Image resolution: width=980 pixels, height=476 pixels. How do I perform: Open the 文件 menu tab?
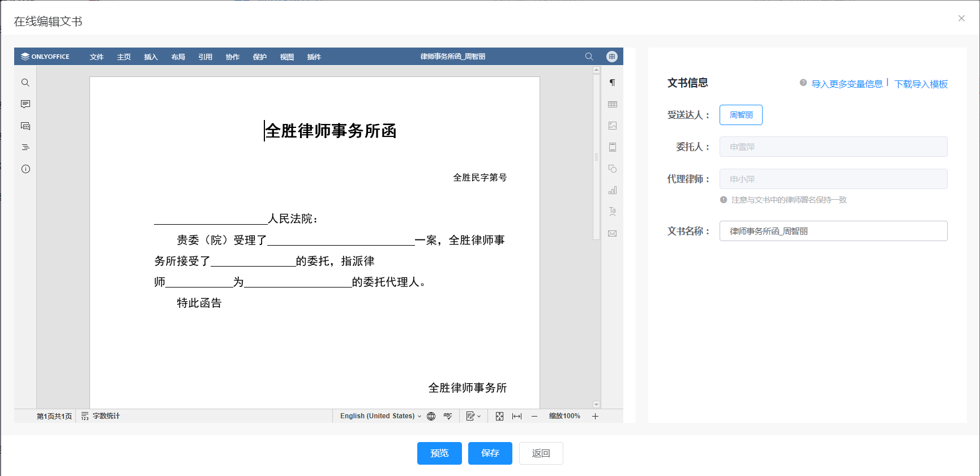(97, 57)
